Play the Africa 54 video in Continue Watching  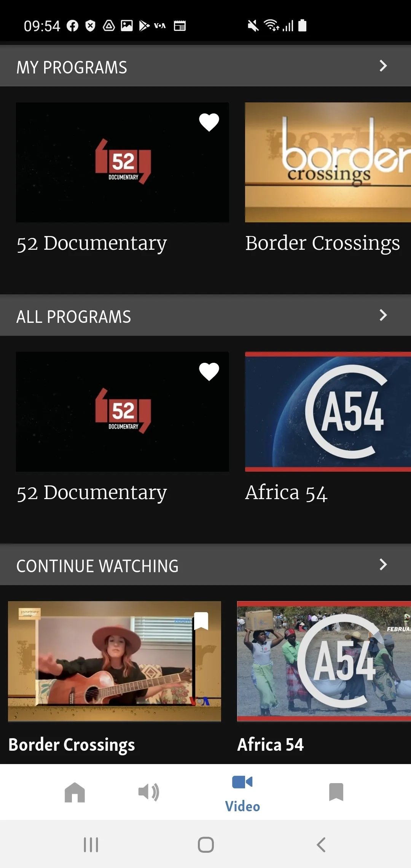(x=324, y=661)
